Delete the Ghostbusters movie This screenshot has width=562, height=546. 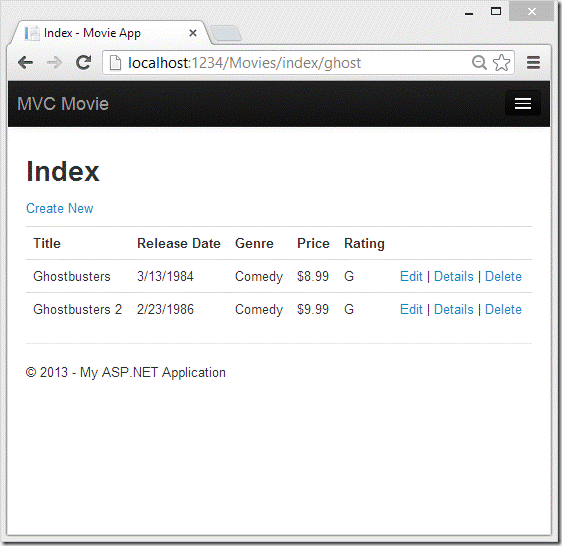(x=503, y=276)
